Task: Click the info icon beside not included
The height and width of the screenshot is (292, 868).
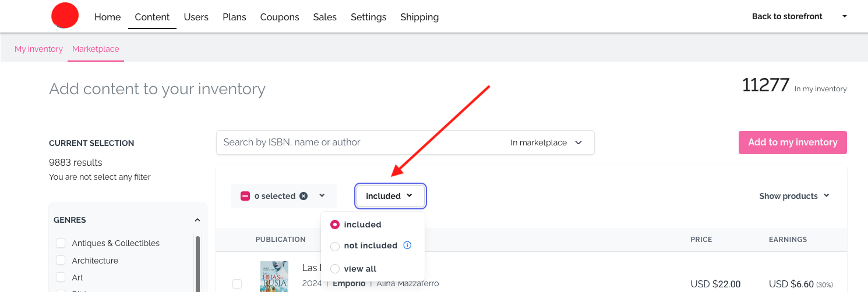Action: point(407,245)
